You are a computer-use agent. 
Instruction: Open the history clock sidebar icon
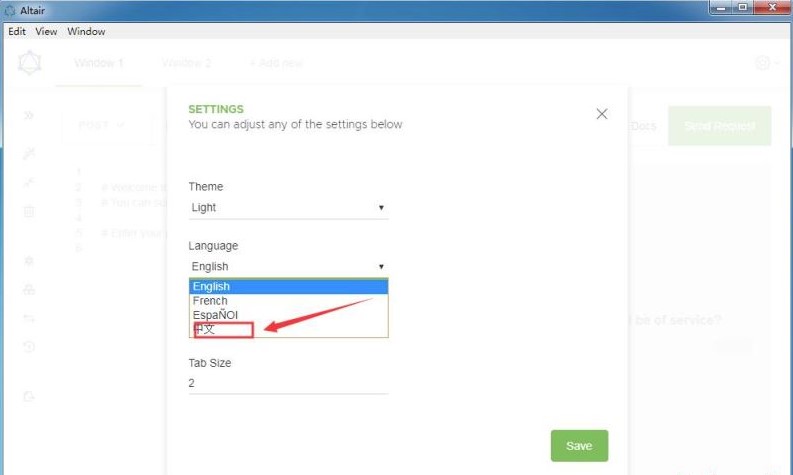tap(29, 347)
